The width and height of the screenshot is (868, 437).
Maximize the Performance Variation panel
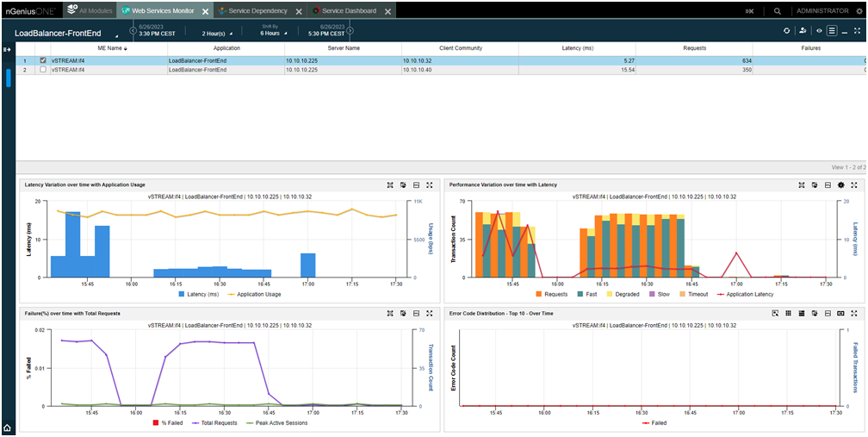(x=853, y=185)
